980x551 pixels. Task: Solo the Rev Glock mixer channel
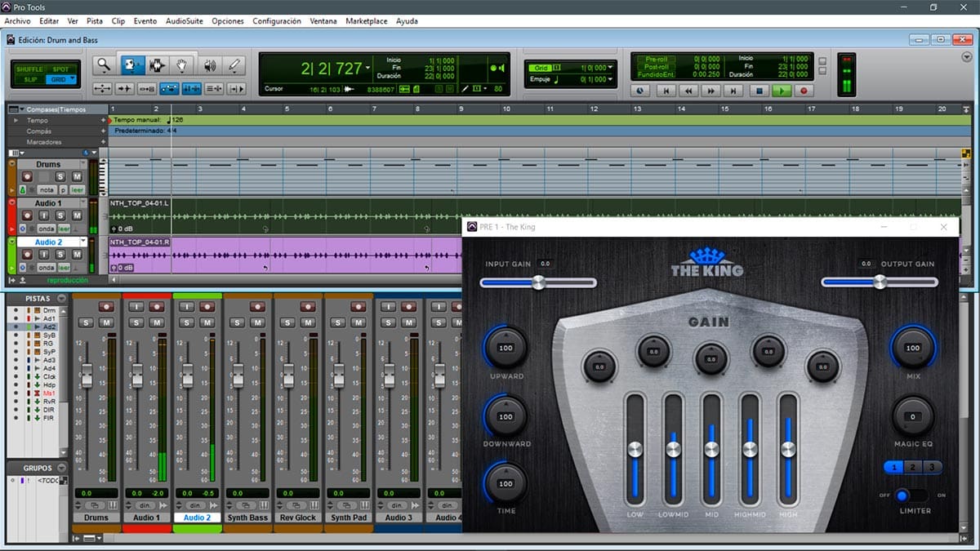(289, 322)
